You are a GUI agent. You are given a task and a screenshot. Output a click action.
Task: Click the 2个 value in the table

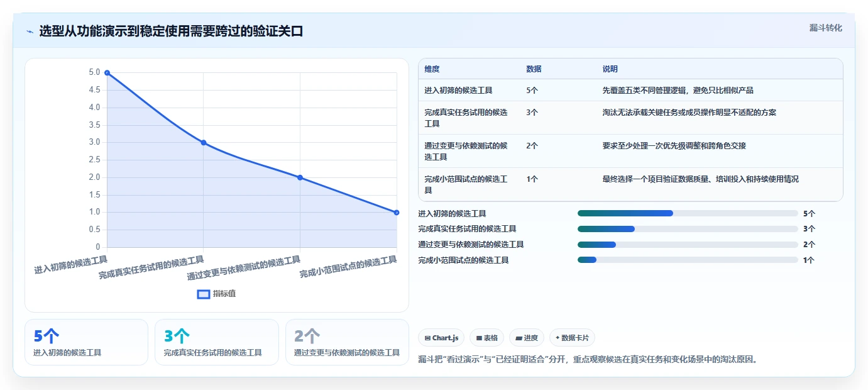point(532,146)
